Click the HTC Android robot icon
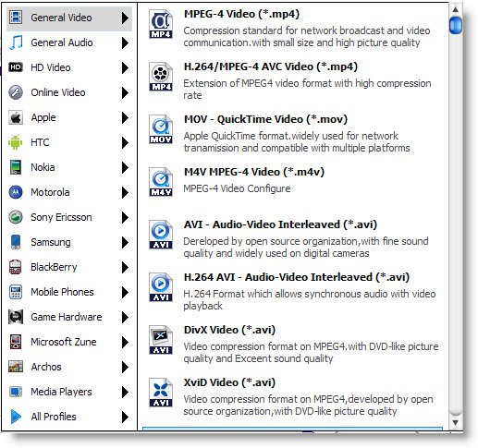 tap(16, 142)
